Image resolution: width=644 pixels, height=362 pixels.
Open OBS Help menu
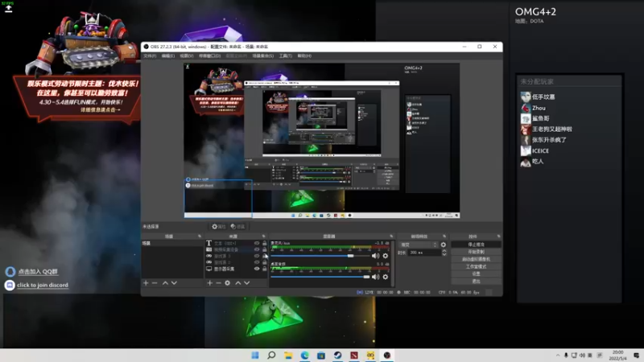tap(304, 56)
